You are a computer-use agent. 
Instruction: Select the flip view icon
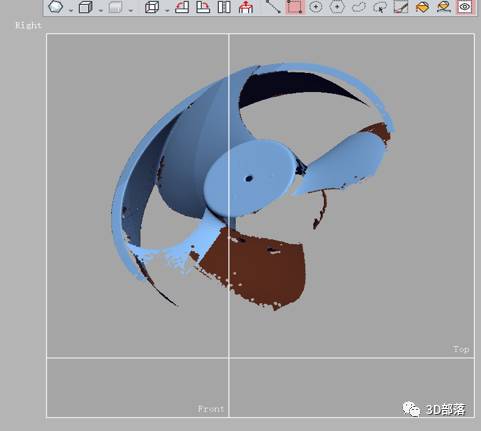pos(224,7)
